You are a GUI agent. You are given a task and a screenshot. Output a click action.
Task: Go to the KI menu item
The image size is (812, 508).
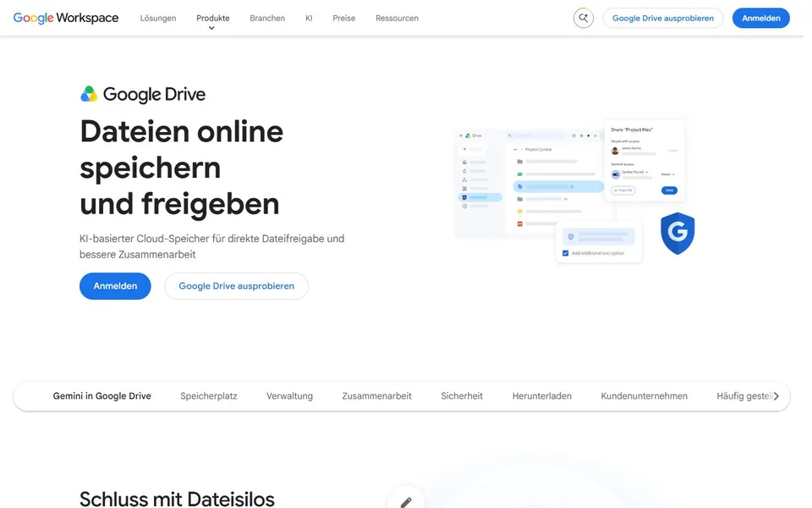coord(309,18)
